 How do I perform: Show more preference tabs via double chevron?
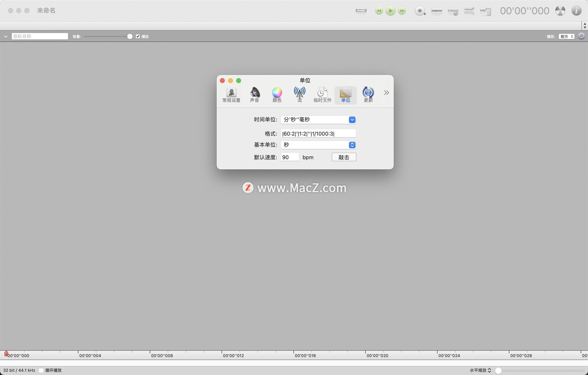pos(386,93)
